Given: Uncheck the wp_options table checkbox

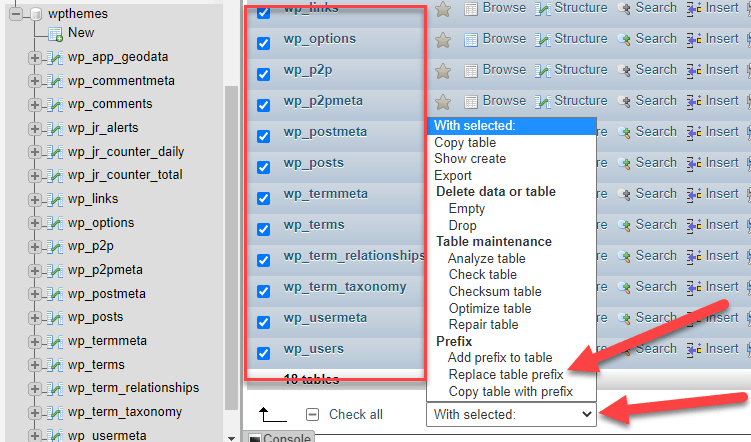Looking at the screenshot, I should click(263, 43).
